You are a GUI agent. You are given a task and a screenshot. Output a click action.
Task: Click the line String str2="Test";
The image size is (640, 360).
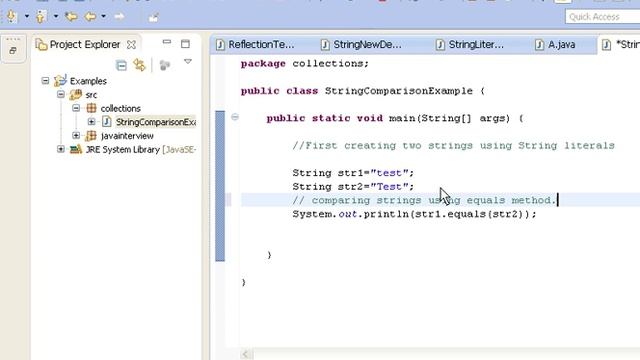click(x=353, y=187)
